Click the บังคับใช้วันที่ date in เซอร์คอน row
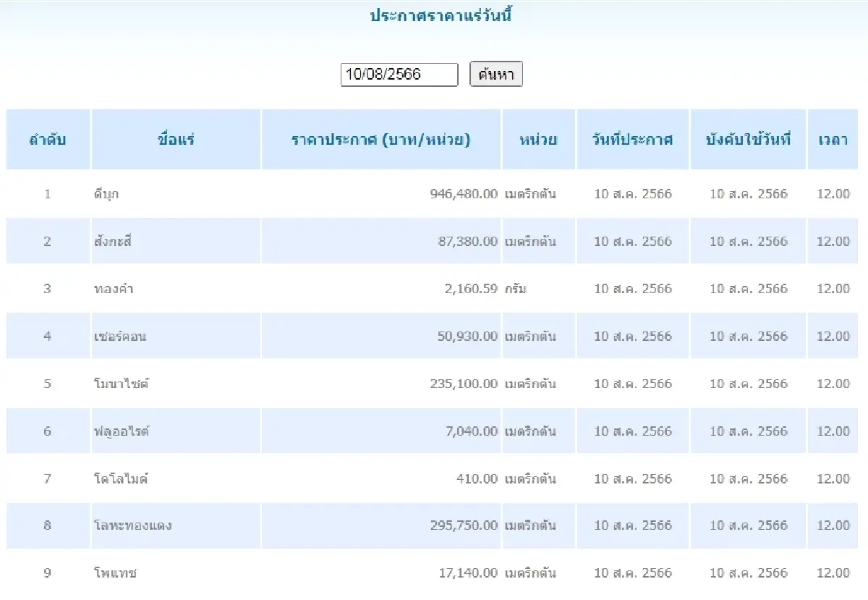This screenshot has width=868, height=600. tap(749, 337)
